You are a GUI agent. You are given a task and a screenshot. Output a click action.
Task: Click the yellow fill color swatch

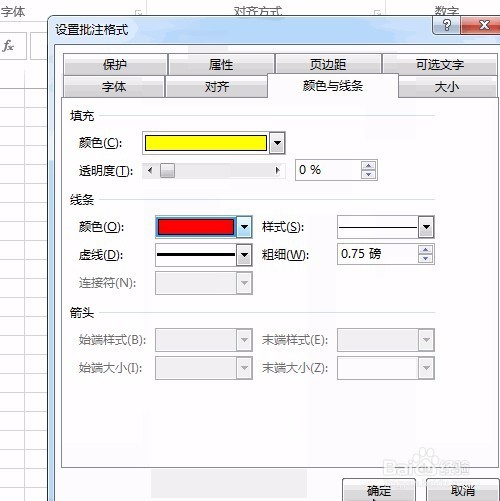[206, 143]
